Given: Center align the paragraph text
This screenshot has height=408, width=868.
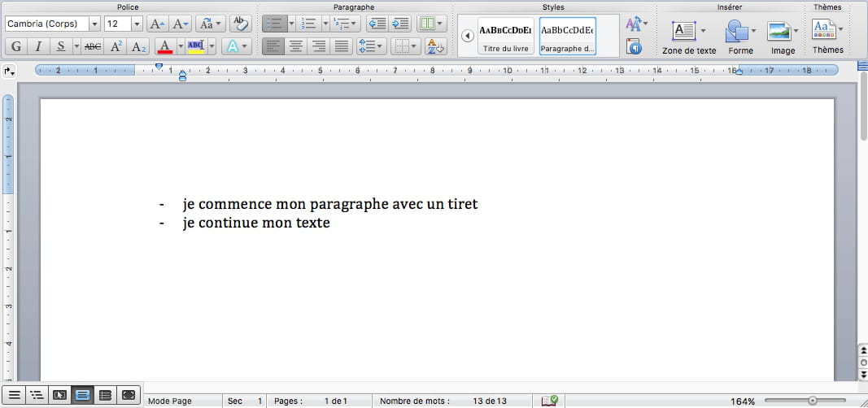Looking at the screenshot, I should point(296,46).
